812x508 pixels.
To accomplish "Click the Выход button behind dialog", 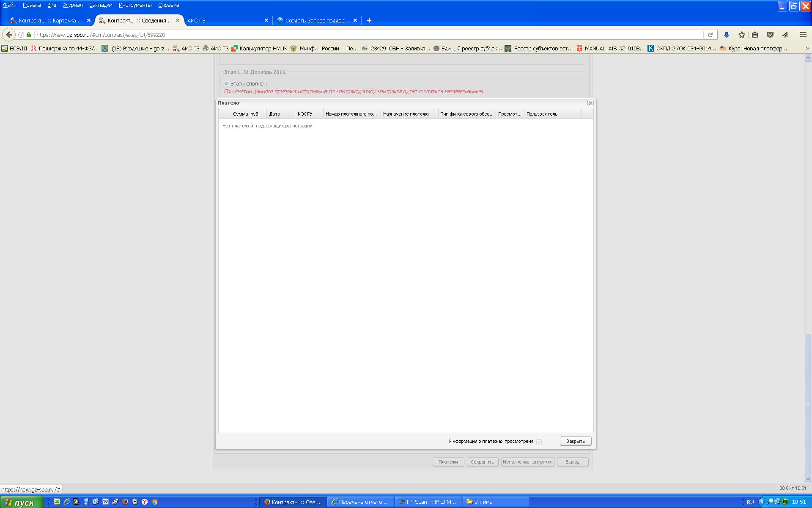I will [573, 462].
